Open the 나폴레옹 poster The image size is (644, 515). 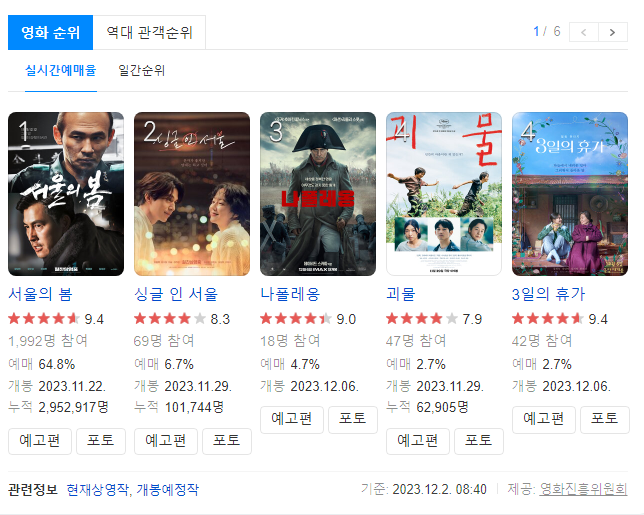tap(318, 194)
